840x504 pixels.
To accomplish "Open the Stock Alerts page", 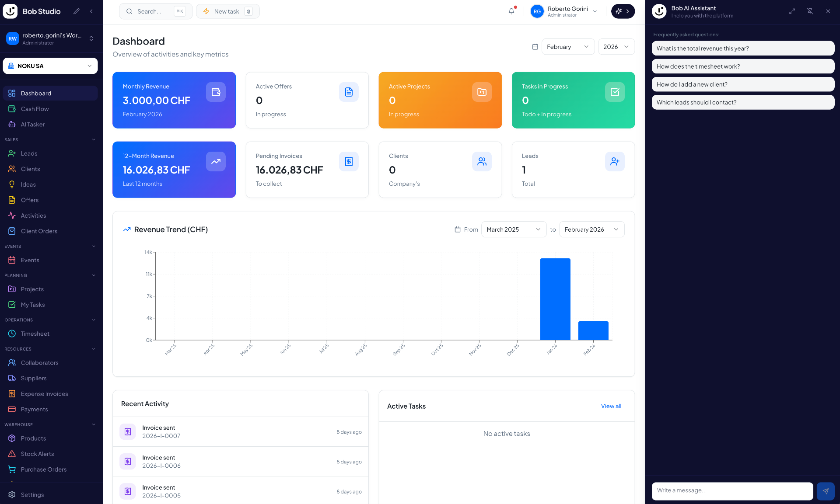I will coord(37,454).
